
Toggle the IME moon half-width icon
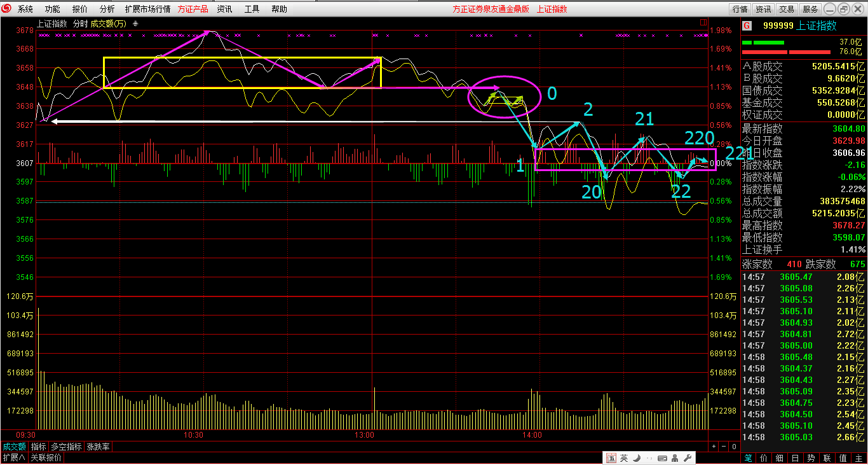tap(636, 458)
